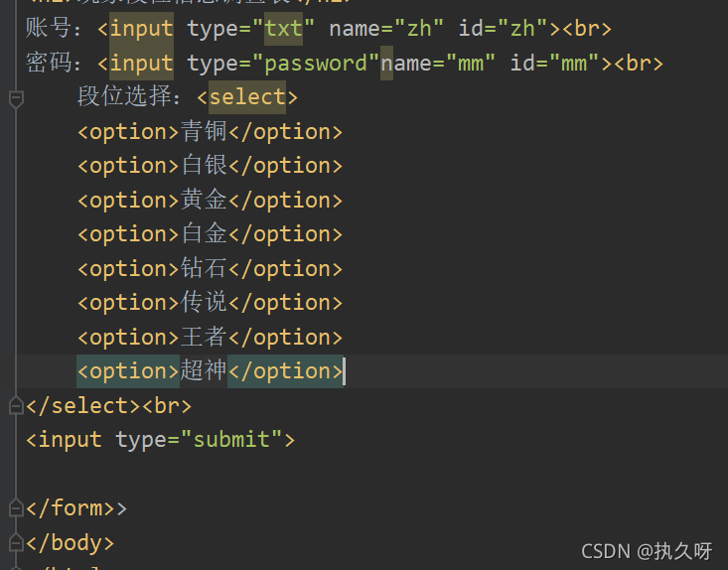Click fold marker beside closing form tag
The height and width of the screenshot is (570, 728).
click(x=15, y=507)
